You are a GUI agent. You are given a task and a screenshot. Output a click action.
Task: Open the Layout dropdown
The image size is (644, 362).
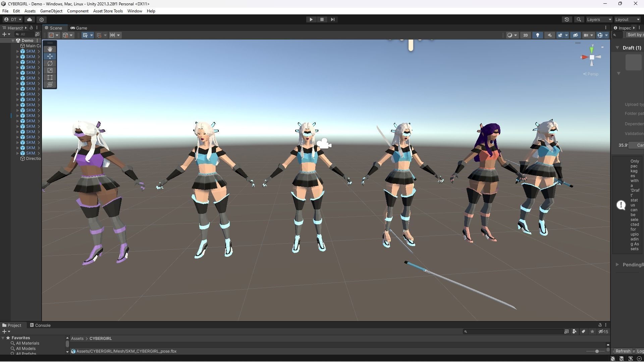[x=627, y=19]
